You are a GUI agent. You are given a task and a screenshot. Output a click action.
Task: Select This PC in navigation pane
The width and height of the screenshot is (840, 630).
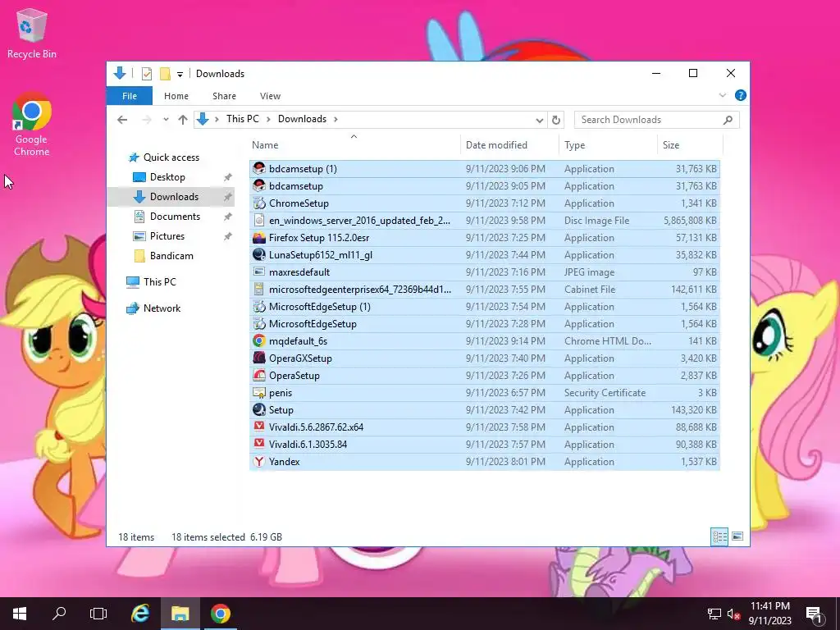(x=159, y=282)
